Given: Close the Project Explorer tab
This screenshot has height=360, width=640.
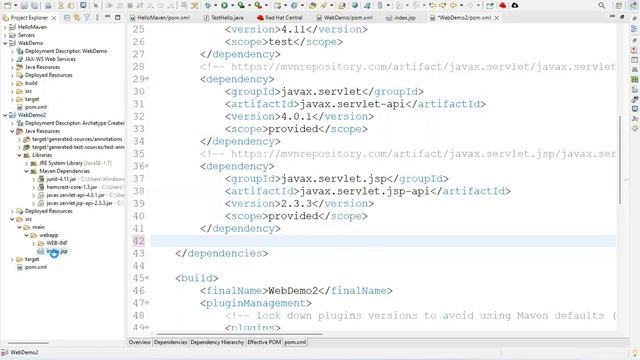Looking at the screenshot, I should [53, 18].
